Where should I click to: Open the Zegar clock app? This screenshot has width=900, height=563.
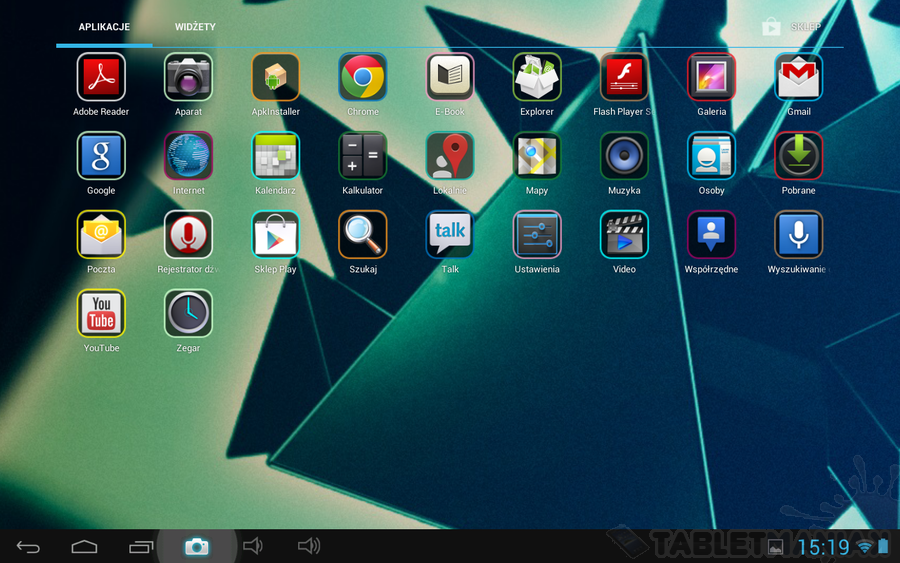click(188, 313)
